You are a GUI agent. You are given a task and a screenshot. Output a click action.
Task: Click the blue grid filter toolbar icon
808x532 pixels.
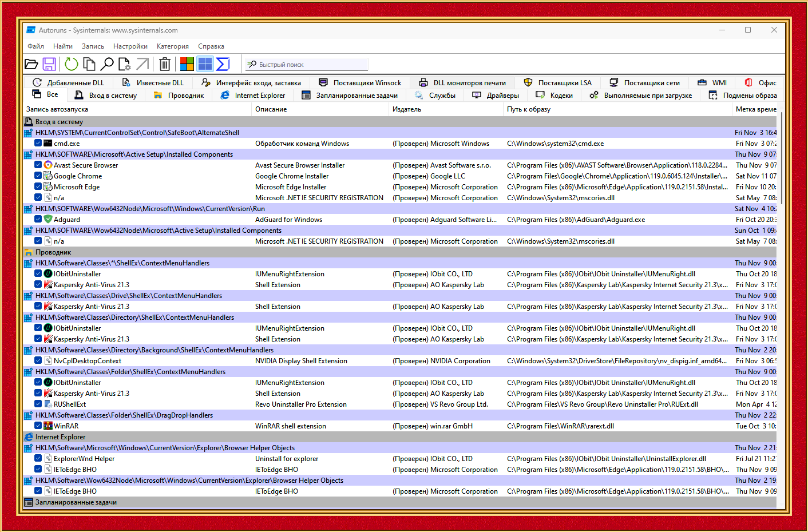205,64
